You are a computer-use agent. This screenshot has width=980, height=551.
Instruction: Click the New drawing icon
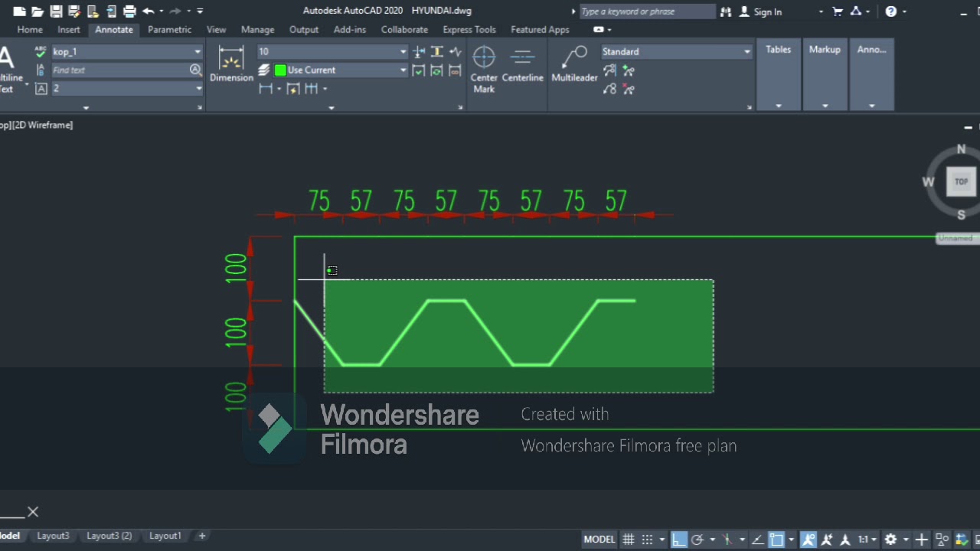point(19,11)
